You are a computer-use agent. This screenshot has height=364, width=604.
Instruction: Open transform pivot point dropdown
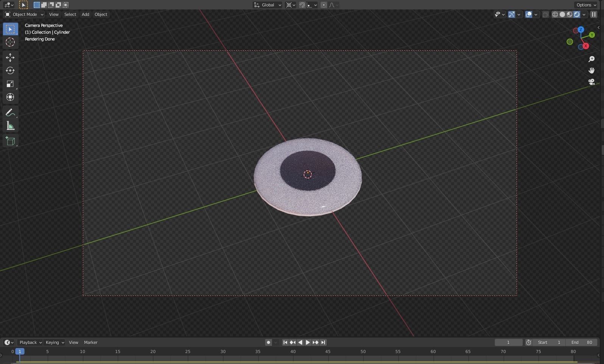290,5
